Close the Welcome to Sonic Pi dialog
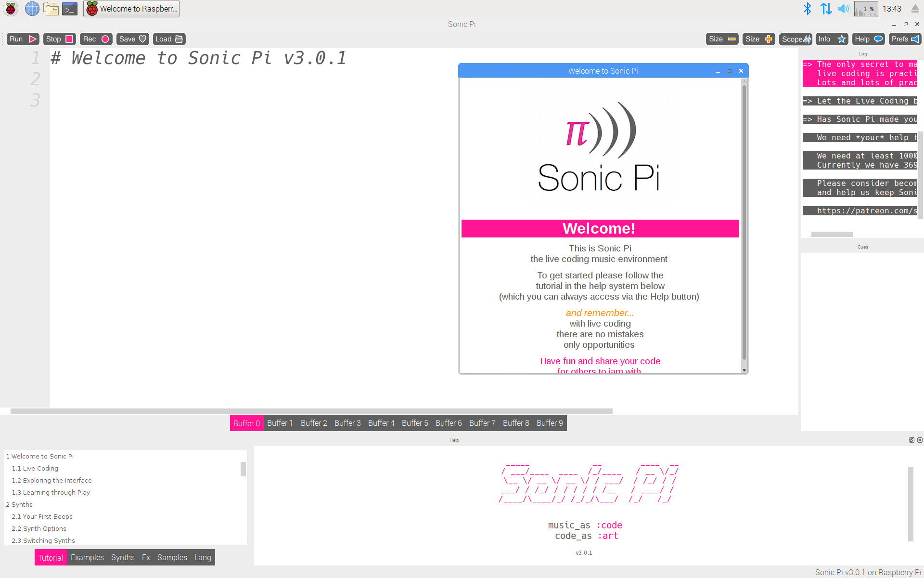This screenshot has height=578, width=924. 741,71
